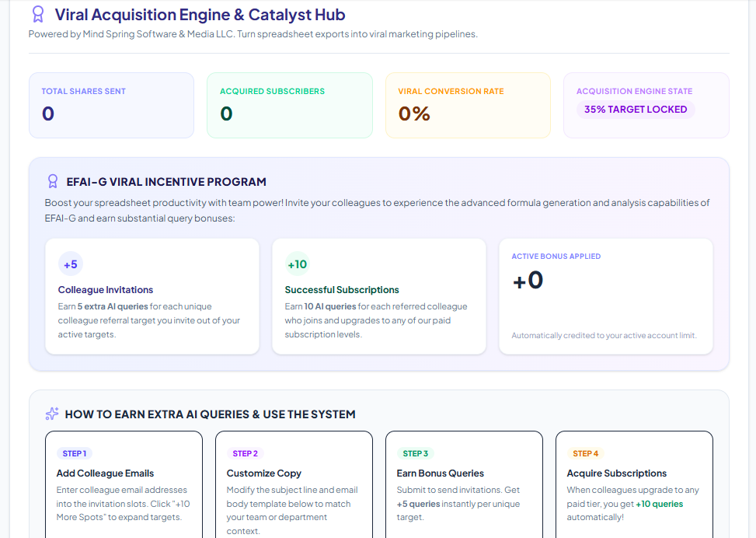Image resolution: width=756 pixels, height=538 pixels.
Task: Click the Earn Bonus Queries step title
Action: [441, 473]
